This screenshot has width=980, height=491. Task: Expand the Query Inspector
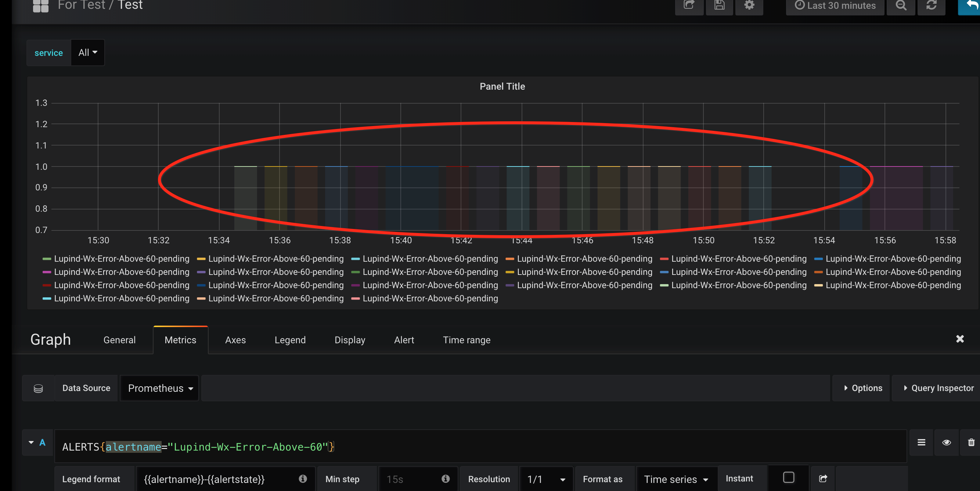click(x=938, y=388)
